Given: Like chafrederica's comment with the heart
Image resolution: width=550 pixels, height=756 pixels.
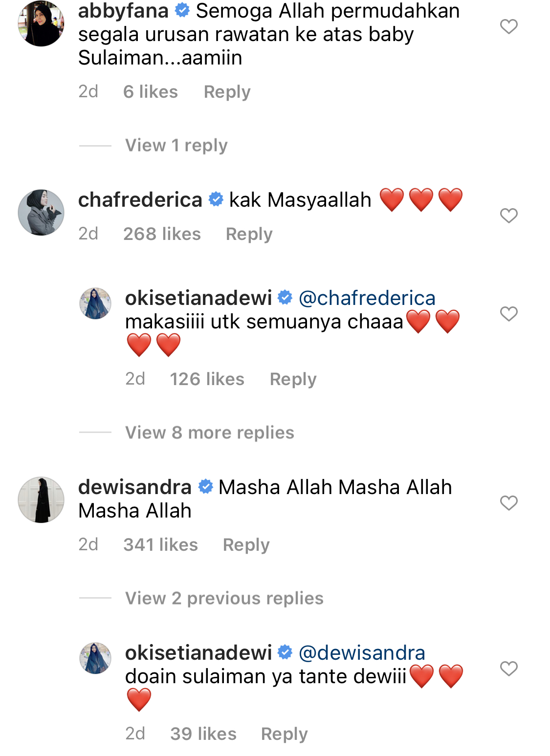Looking at the screenshot, I should 508,216.
